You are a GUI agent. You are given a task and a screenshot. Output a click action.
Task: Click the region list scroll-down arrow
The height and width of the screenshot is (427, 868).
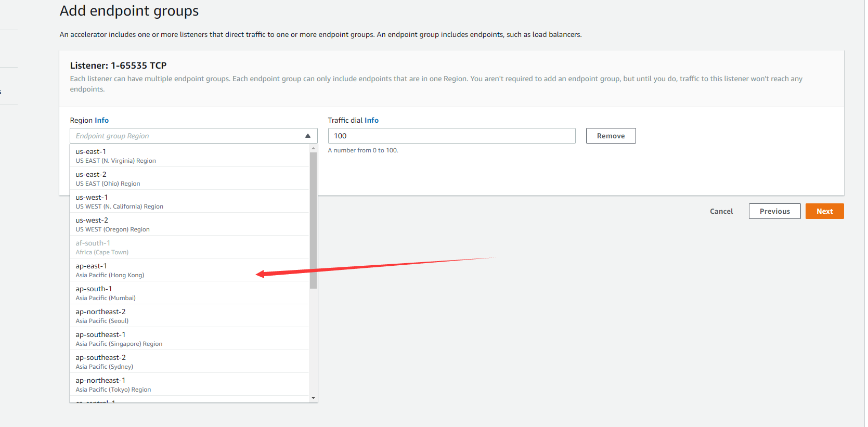click(313, 398)
